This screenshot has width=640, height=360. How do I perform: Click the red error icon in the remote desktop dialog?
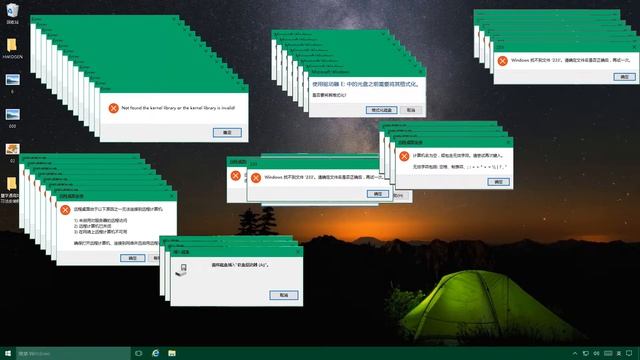click(x=65, y=210)
